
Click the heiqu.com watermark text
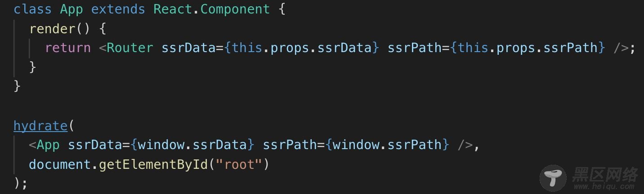click(604, 186)
